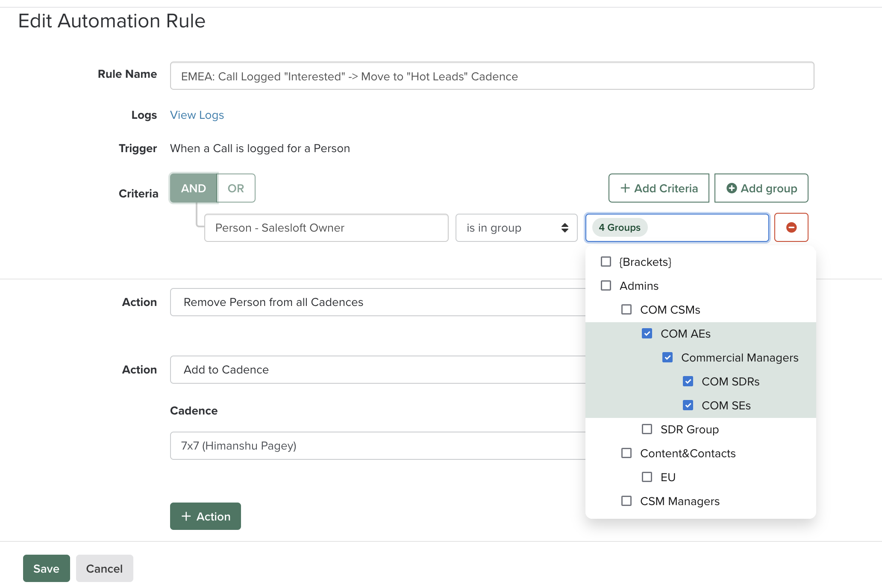Click the circled plus icon on Add group
The image size is (882, 588).
732,188
